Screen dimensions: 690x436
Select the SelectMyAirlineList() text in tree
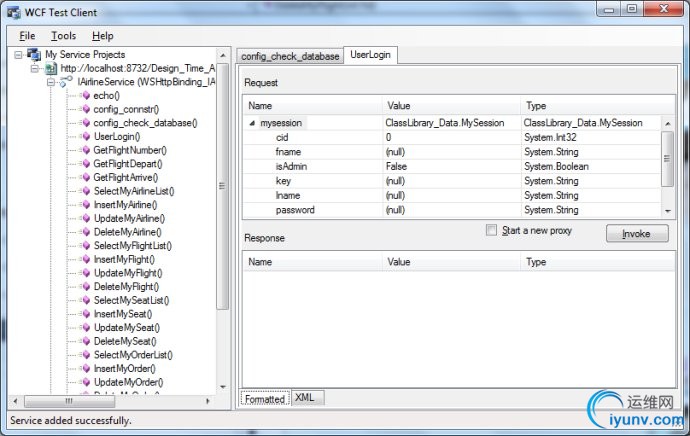click(134, 191)
